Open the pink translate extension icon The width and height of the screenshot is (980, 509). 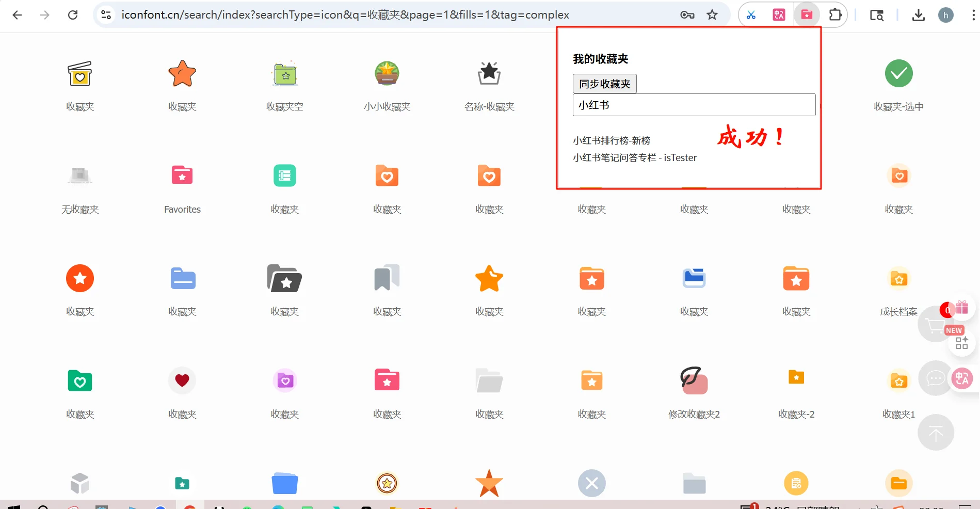(x=778, y=14)
